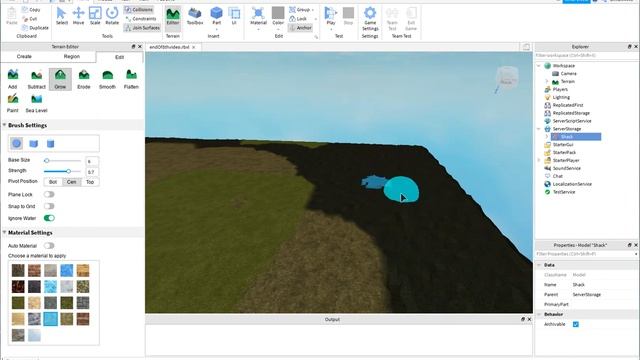Click the Group button in Edit

tap(301, 9)
